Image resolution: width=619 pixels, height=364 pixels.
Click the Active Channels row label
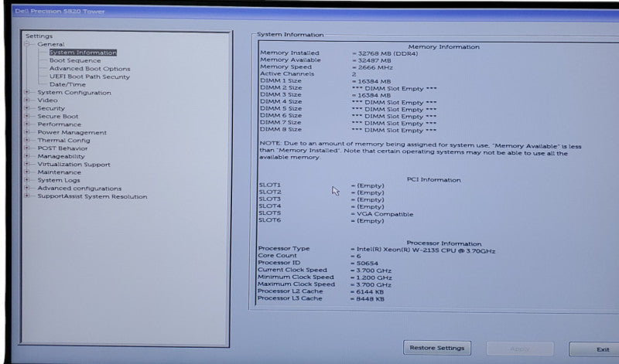[287, 73]
